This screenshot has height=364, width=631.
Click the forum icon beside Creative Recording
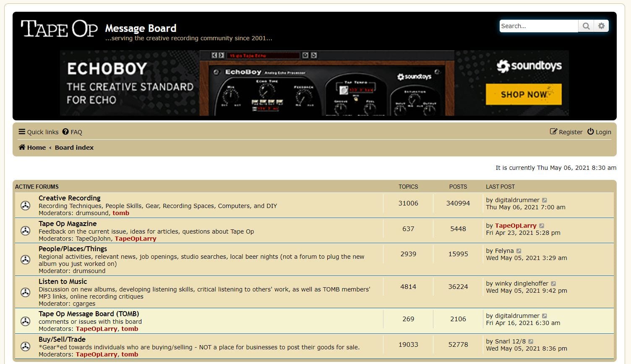point(26,205)
